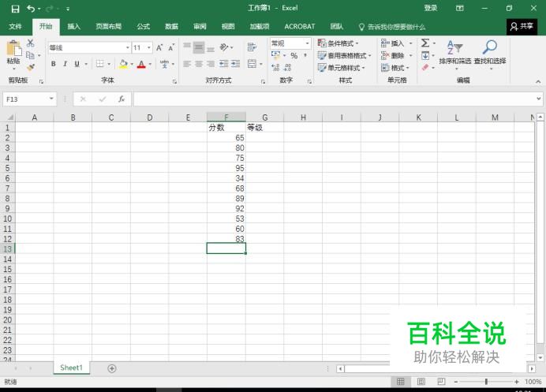Decrease decimal places
This screenshot has width=546, height=392.
click(288, 68)
